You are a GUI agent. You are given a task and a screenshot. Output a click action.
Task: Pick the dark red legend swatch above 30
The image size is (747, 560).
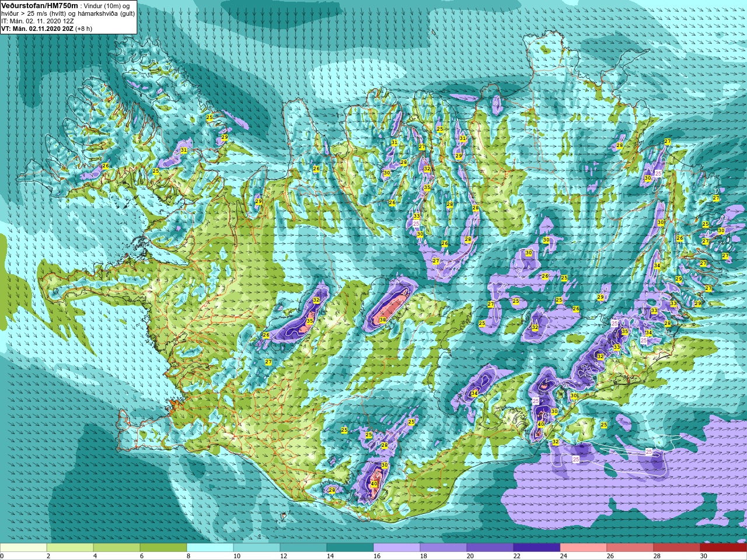tap(724, 548)
